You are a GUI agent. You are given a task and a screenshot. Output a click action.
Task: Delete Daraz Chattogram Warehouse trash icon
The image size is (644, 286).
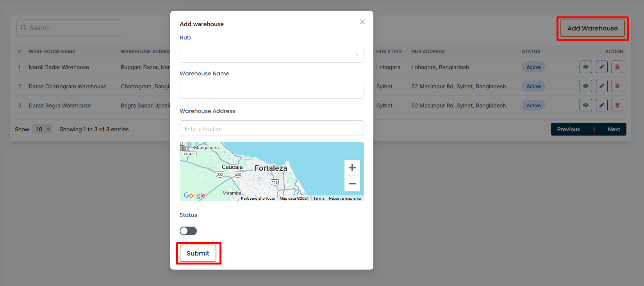click(x=617, y=86)
